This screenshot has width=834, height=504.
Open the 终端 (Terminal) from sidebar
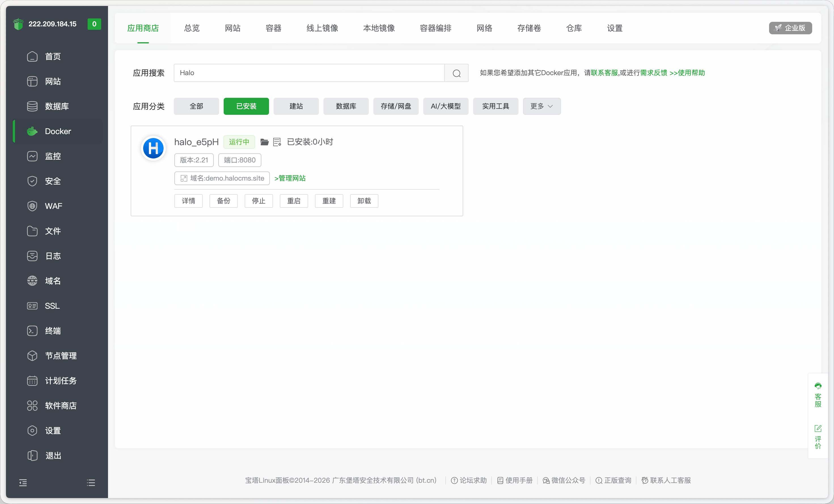pyautogui.click(x=52, y=331)
